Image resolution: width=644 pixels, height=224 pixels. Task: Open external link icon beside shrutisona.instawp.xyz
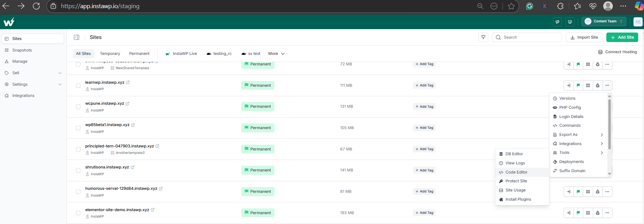(133, 167)
